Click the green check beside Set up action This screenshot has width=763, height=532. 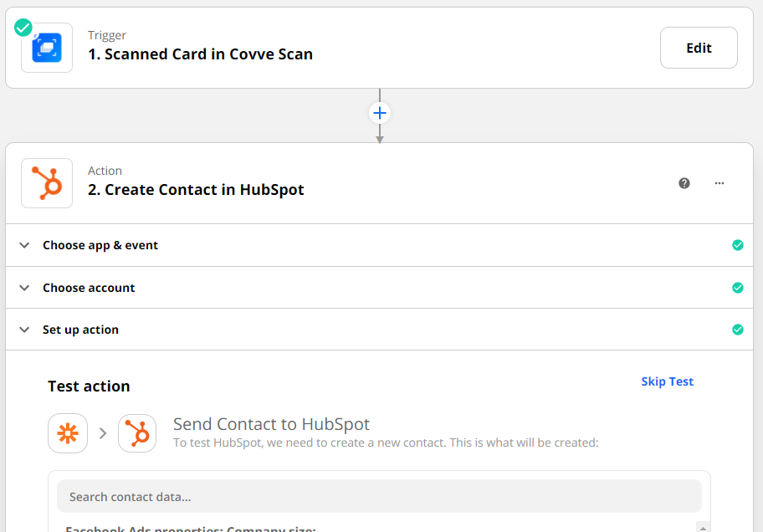point(738,330)
